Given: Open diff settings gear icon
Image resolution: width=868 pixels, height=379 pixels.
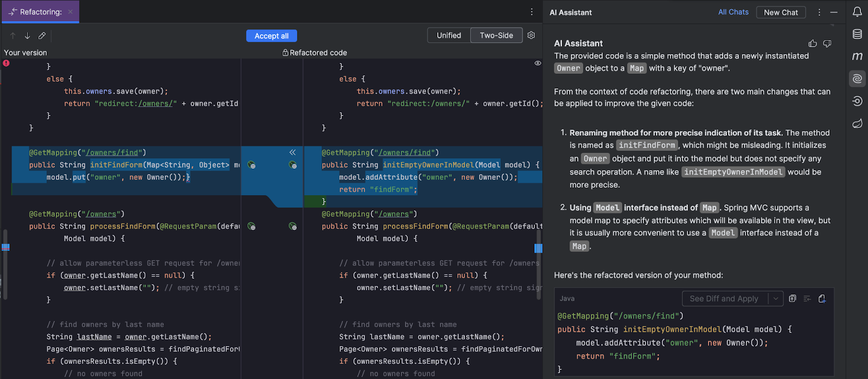Looking at the screenshot, I should pyautogui.click(x=531, y=35).
